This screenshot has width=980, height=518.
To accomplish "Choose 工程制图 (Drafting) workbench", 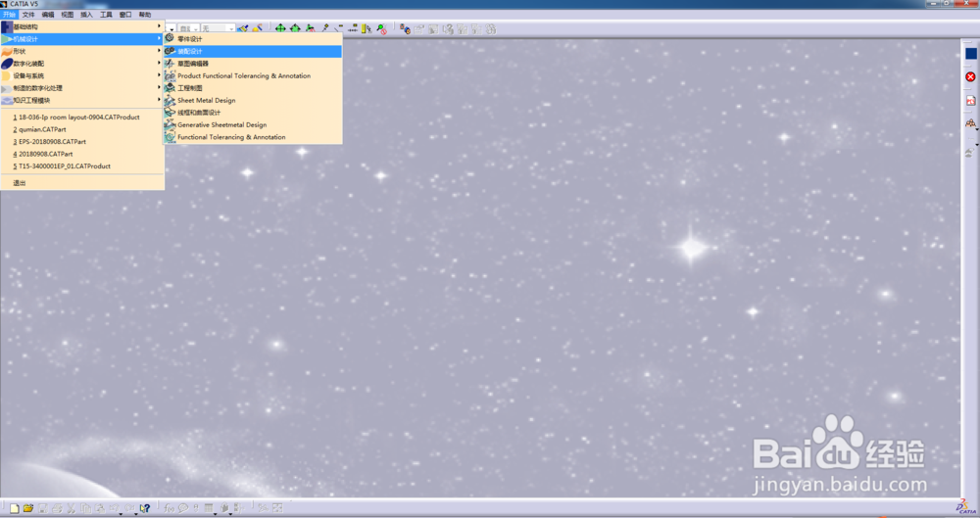I will click(x=253, y=88).
